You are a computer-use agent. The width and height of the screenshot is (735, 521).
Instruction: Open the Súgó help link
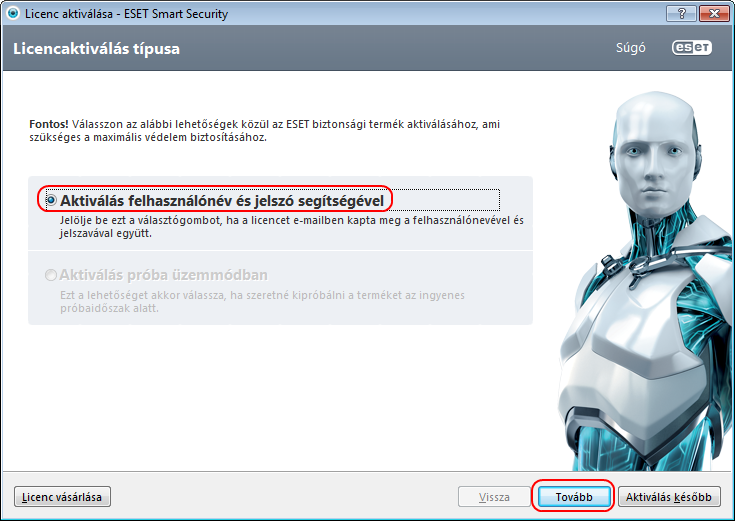pyautogui.click(x=630, y=48)
